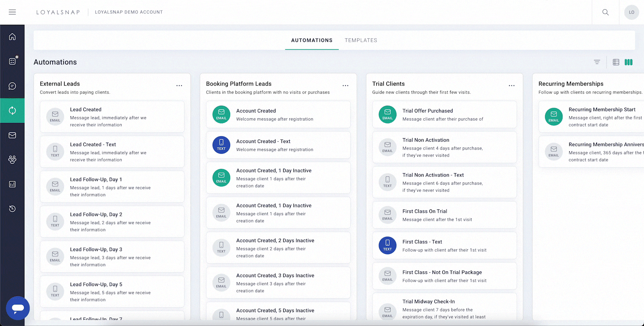Switch to board column view
The height and width of the screenshot is (326, 644).
(628, 62)
